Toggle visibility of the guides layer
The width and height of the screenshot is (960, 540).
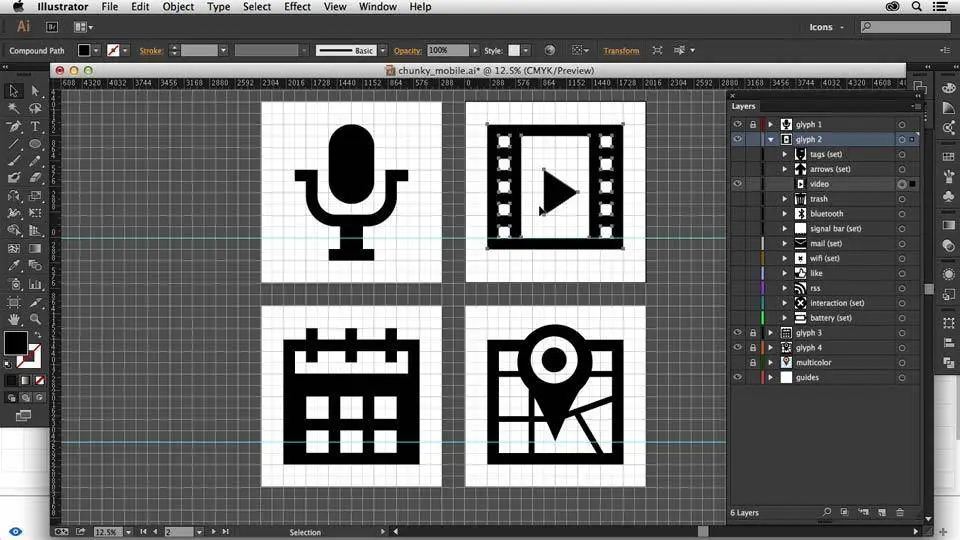[x=738, y=378]
